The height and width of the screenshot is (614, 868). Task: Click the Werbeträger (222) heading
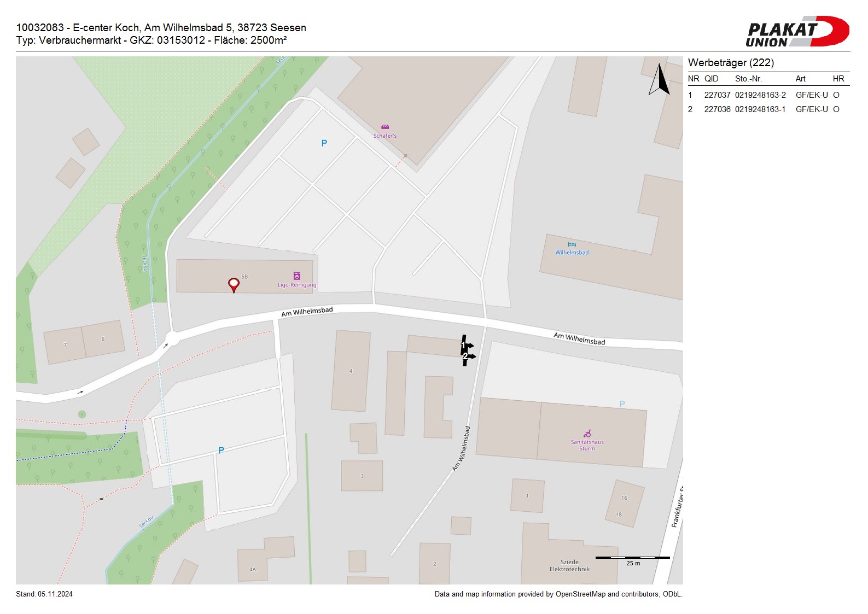coord(731,63)
